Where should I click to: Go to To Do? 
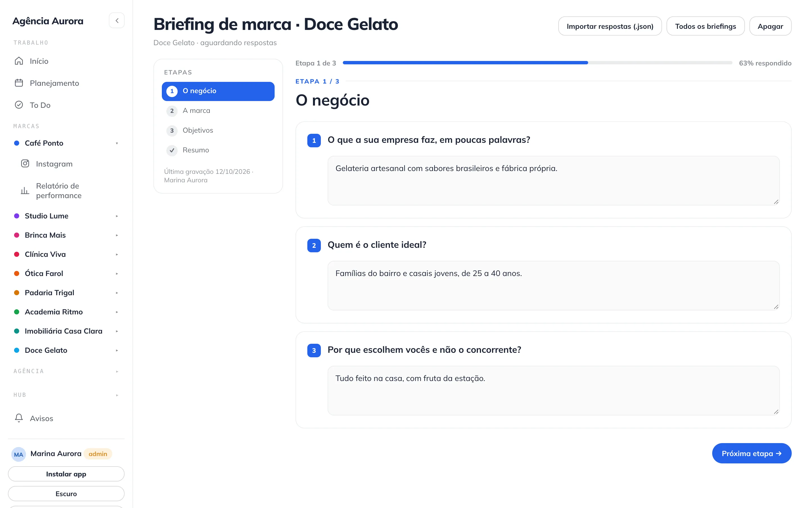66,105
